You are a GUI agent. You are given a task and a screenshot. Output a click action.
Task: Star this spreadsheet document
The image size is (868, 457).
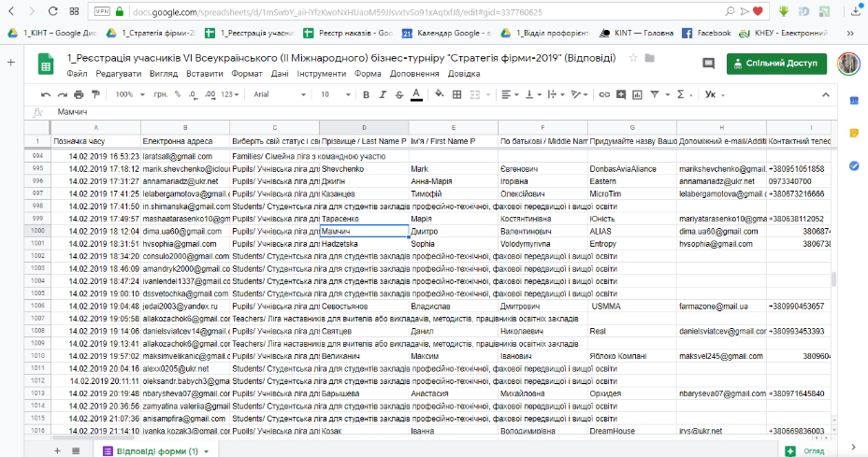(x=635, y=57)
